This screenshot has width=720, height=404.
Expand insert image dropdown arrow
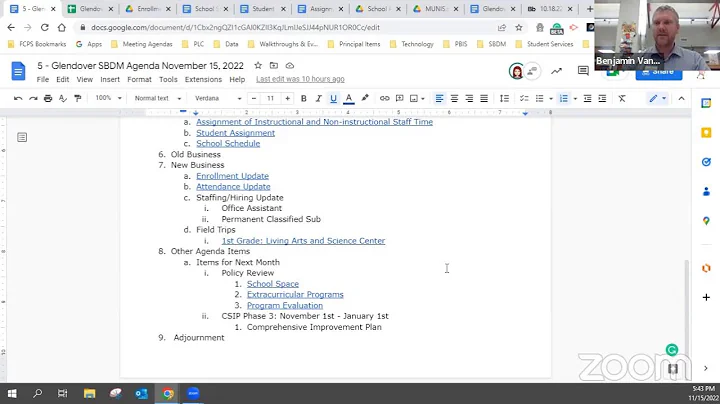point(422,98)
